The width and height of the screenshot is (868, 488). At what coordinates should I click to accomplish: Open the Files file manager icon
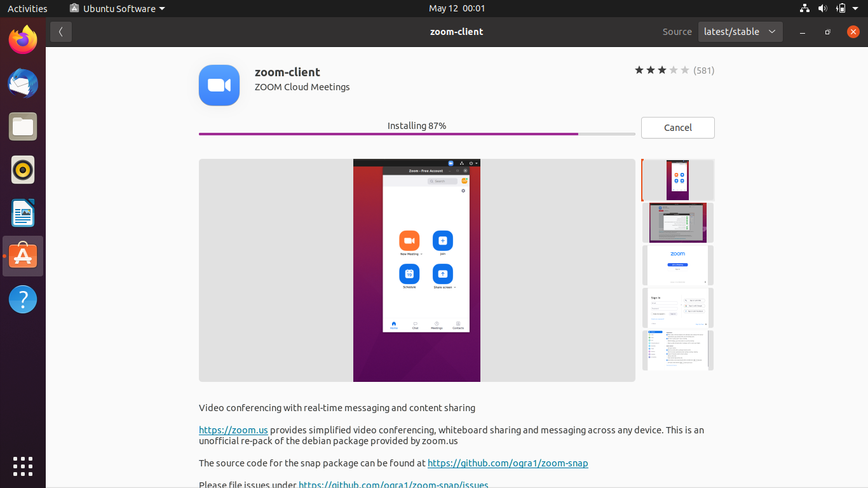pos(22,126)
